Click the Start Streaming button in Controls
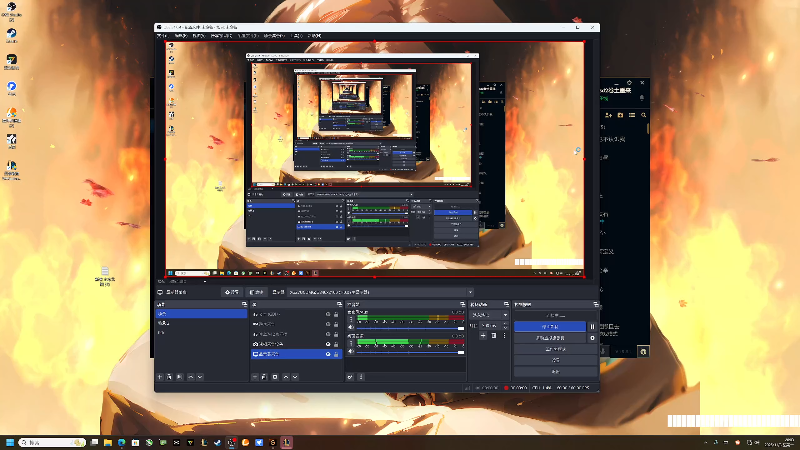The image size is (800, 450). [556, 315]
